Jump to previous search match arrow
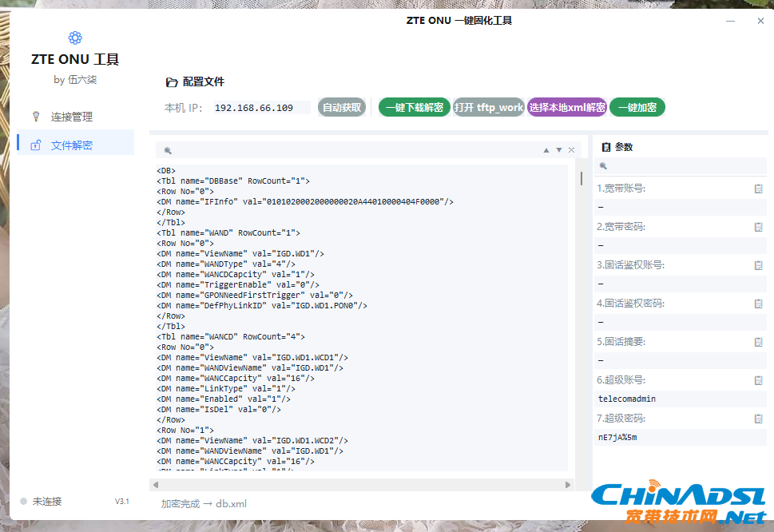The width and height of the screenshot is (774, 532). 546,150
